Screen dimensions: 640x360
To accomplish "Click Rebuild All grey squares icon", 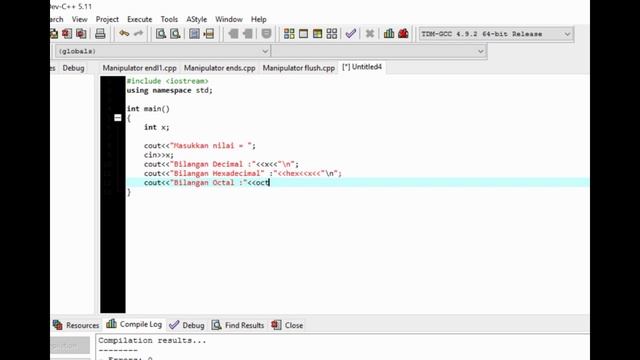I will [x=332, y=33].
